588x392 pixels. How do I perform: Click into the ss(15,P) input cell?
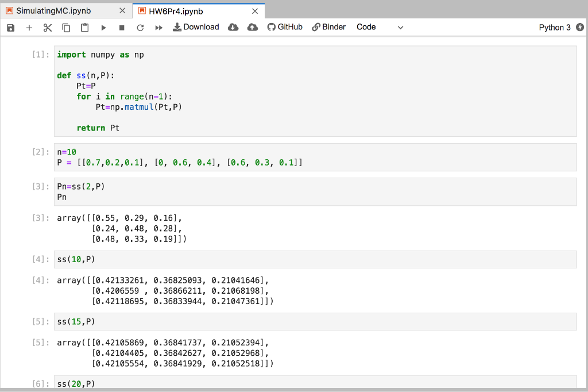point(315,322)
